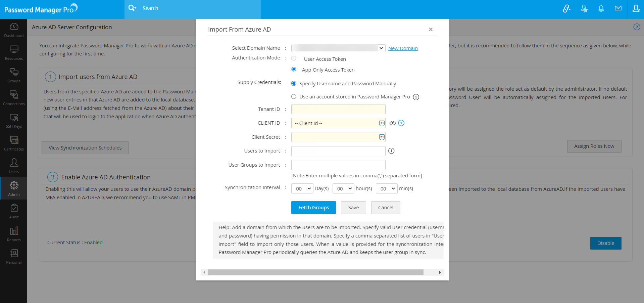Viewport: 644px width, 303px height.
Task: Go to Users in the sidebar
Action: pyautogui.click(x=14, y=166)
